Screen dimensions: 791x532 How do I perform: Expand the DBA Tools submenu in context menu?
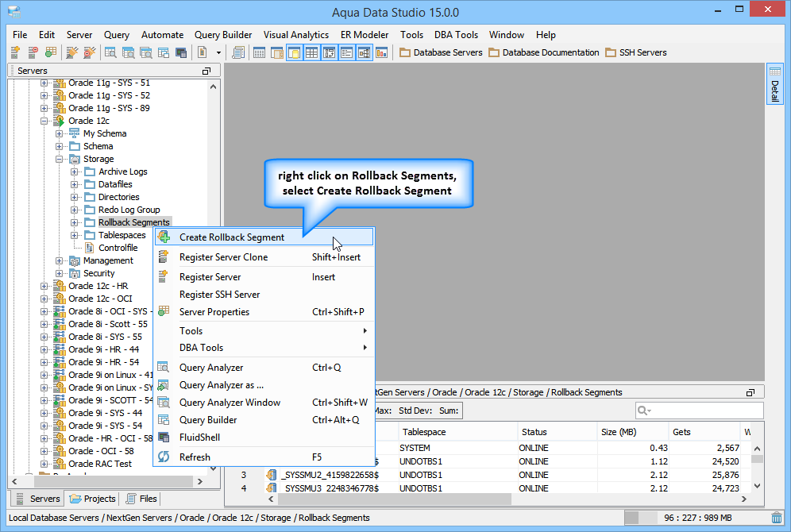[264, 348]
